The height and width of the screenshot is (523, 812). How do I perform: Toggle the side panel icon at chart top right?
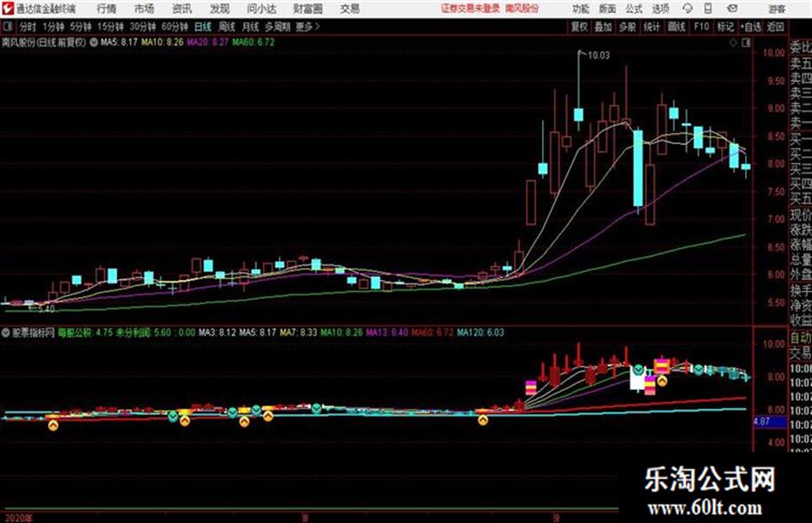pos(746,42)
